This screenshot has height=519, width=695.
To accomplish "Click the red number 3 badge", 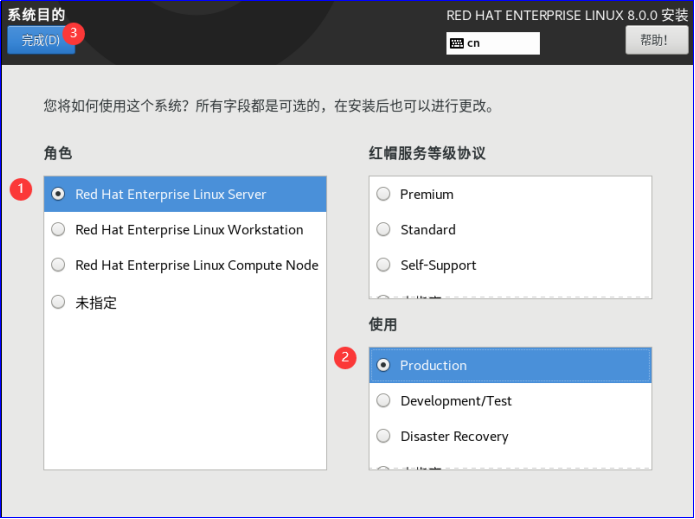I will click(x=73, y=32).
